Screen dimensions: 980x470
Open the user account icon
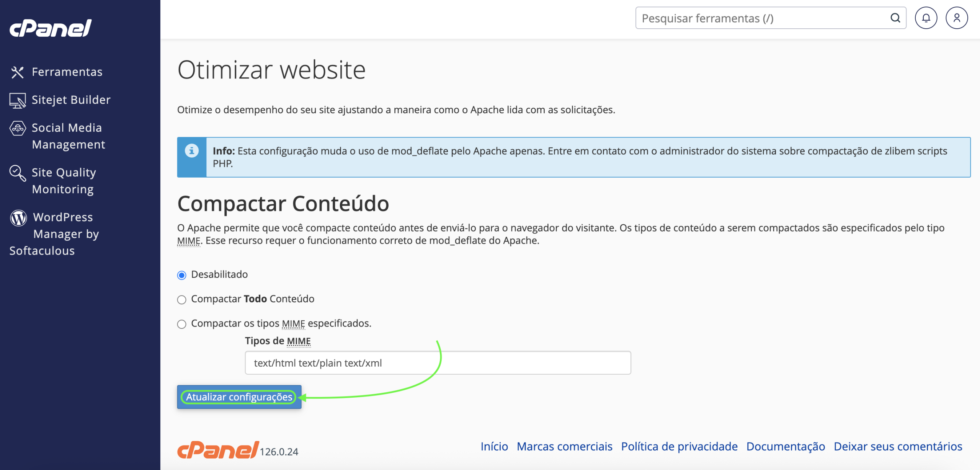point(957,18)
